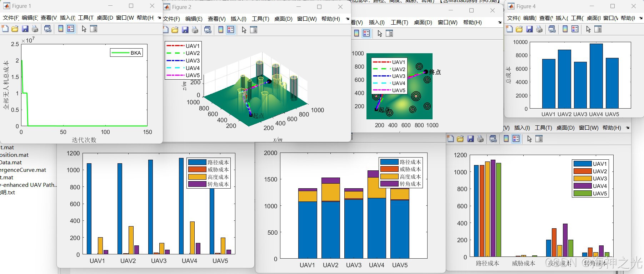Open file icon in Figure 1 toolbar
The width and height of the screenshot is (644, 274).
click(x=15, y=29)
